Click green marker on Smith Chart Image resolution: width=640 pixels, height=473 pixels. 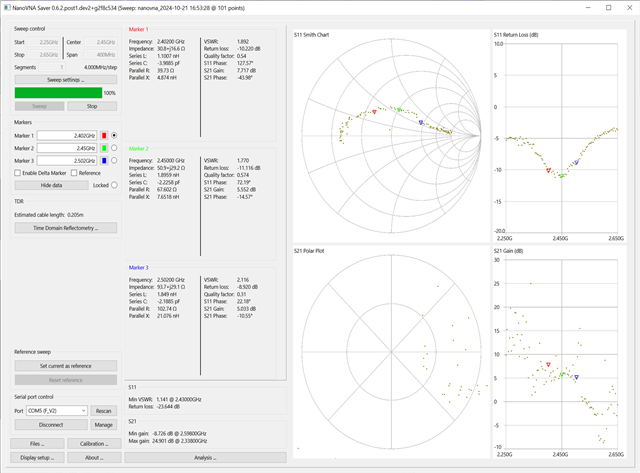[x=399, y=110]
